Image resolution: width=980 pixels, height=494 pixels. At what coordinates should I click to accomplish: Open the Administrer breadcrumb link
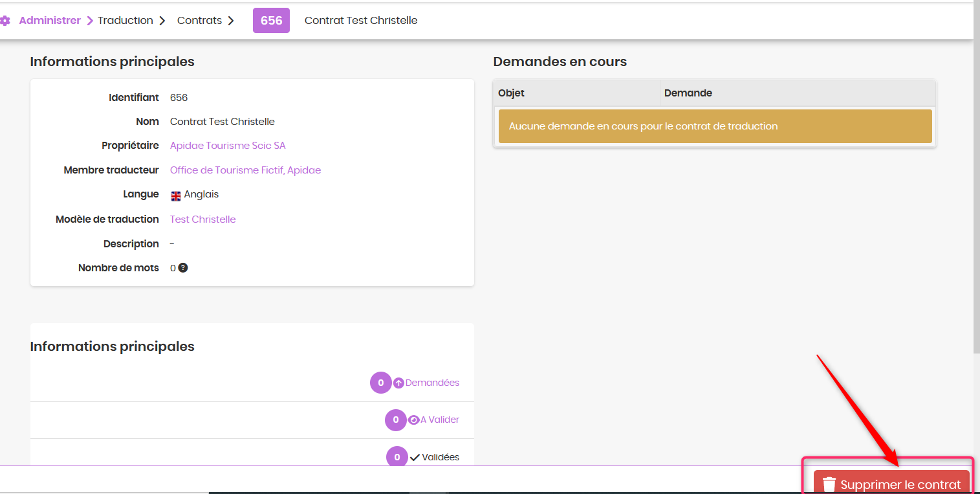coord(50,21)
